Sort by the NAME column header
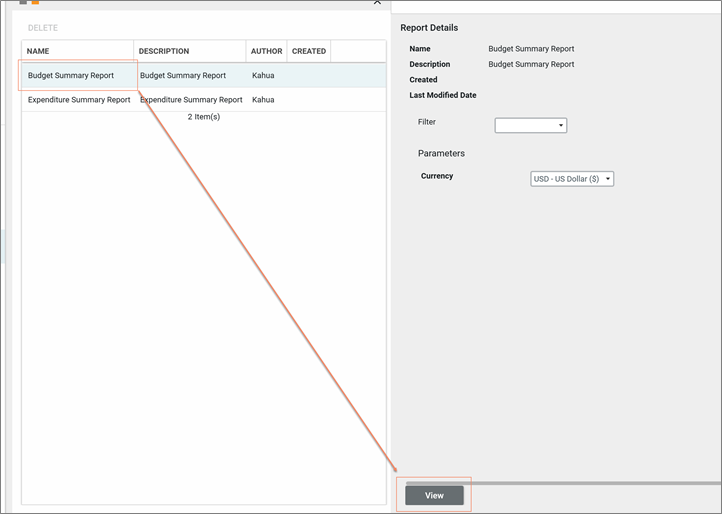Viewport: 722px width, 514px height. (77, 51)
